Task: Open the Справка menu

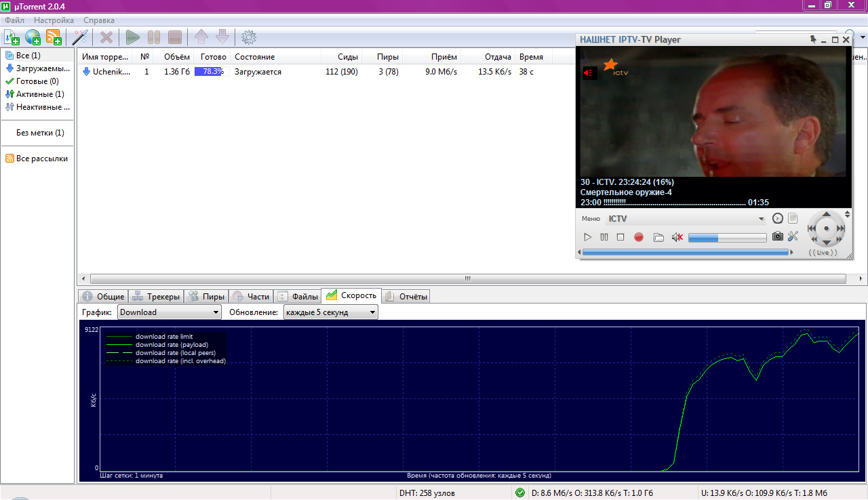Action: point(100,20)
